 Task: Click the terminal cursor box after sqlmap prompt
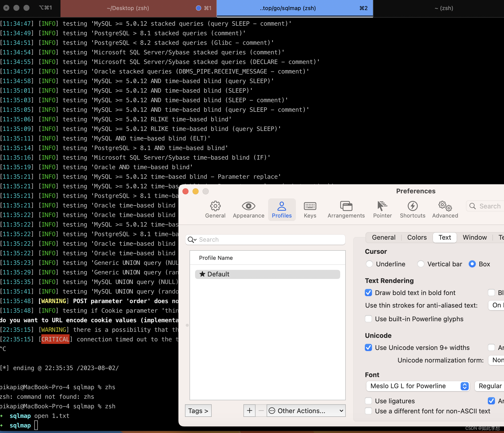pyautogui.click(x=36, y=425)
